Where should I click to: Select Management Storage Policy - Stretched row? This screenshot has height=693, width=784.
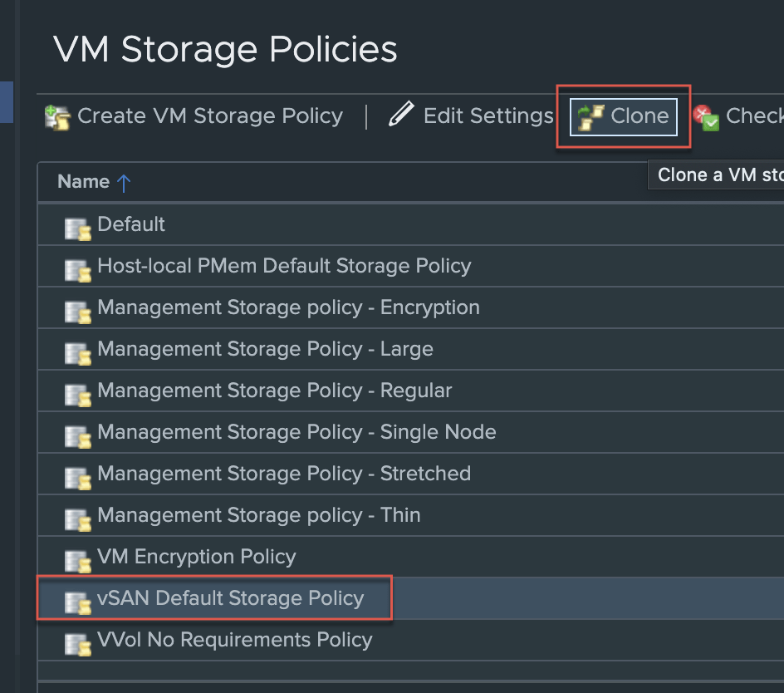coord(284,474)
